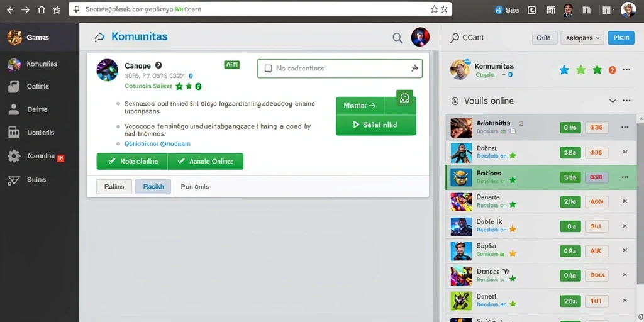Click the blue Plein button
The image size is (644, 322).
[621, 38]
